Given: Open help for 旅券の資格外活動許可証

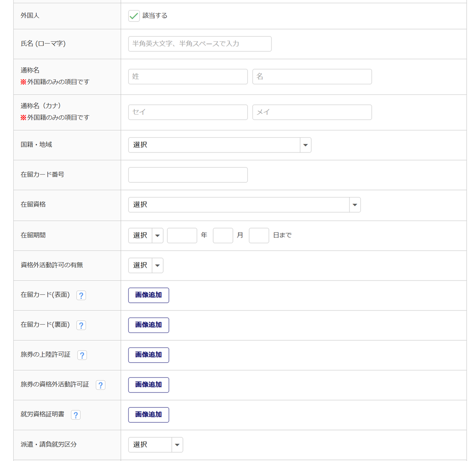Looking at the screenshot, I should [x=100, y=385].
